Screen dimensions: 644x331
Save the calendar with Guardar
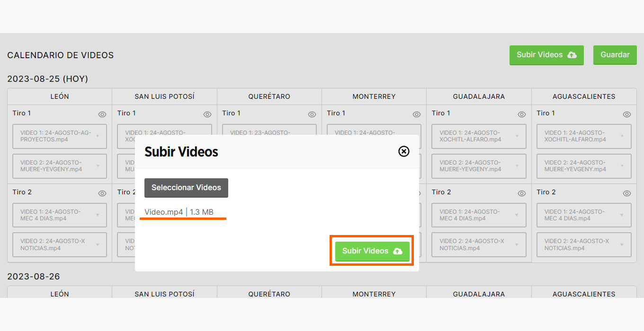point(615,55)
